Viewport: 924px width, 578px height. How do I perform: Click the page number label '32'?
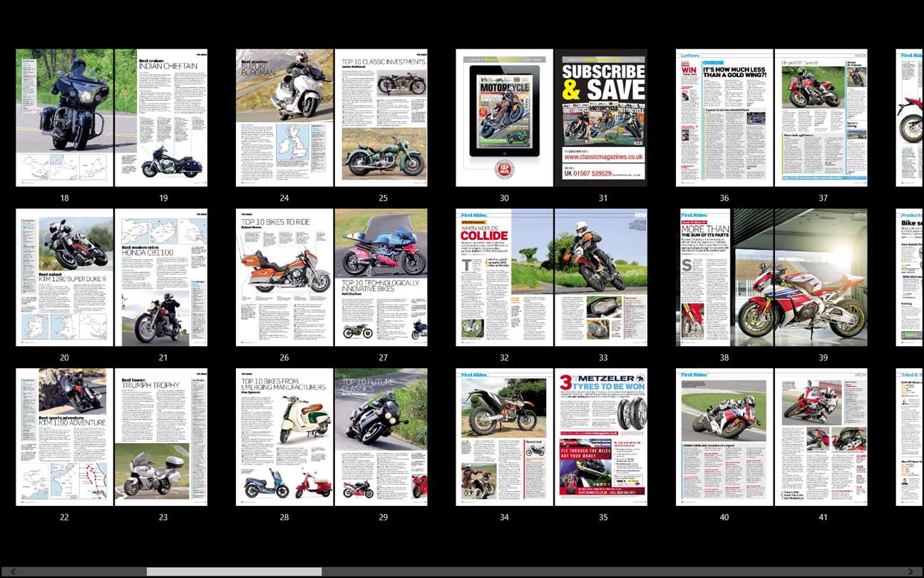[505, 358]
